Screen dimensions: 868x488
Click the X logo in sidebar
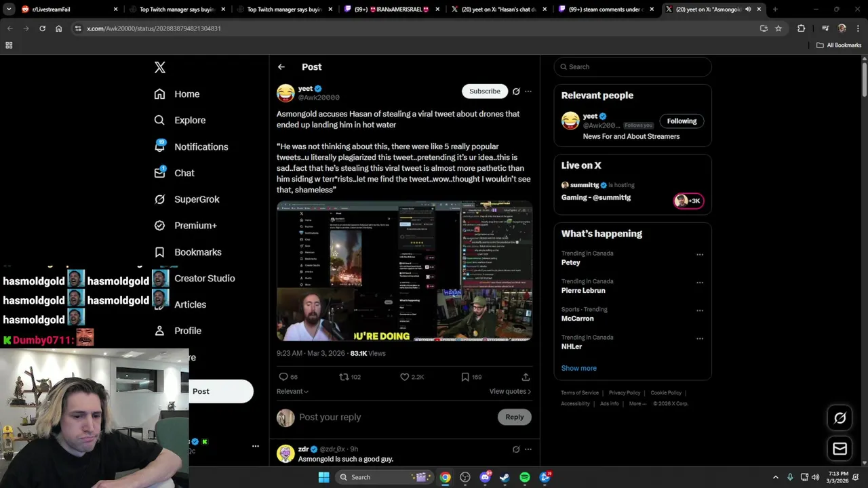160,67
